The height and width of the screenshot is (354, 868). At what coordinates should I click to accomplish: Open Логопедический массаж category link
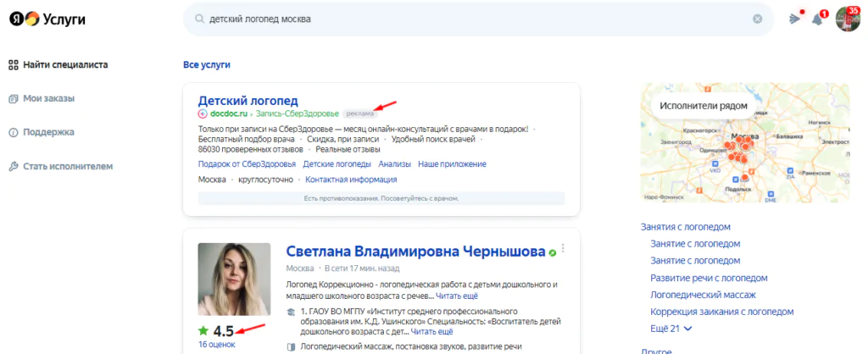pyautogui.click(x=703, y=296)
